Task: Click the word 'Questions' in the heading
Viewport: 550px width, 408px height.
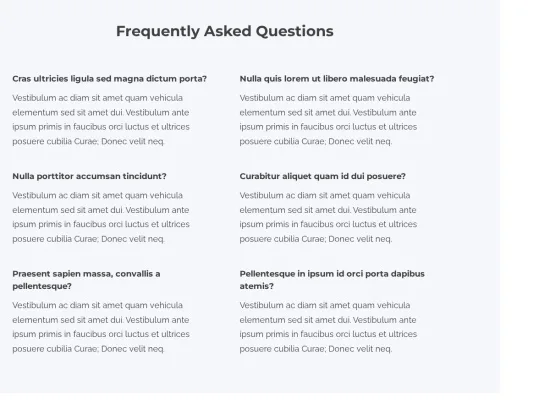Action: pyautogui.click(x=295, y=32)
